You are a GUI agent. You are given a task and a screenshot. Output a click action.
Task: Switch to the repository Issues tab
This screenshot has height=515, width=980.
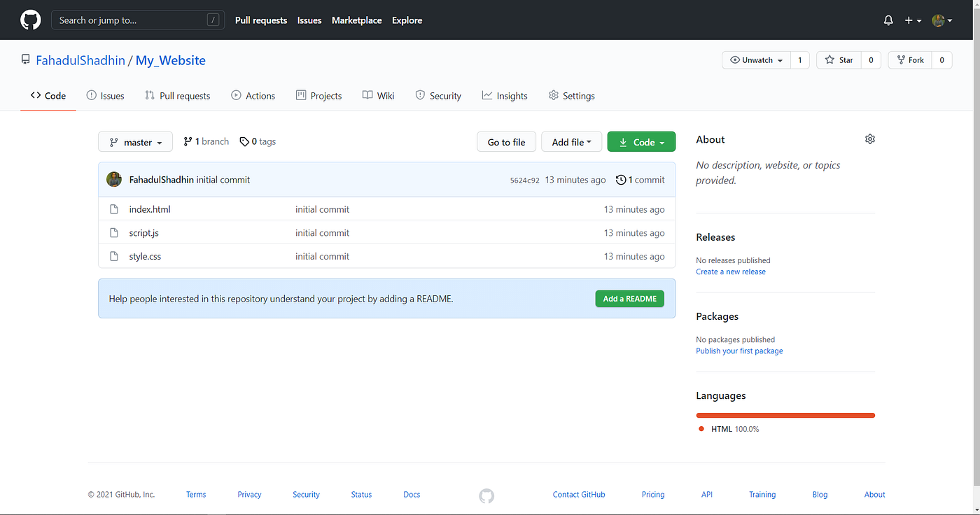pyautogui.click(x=105, y=96)
